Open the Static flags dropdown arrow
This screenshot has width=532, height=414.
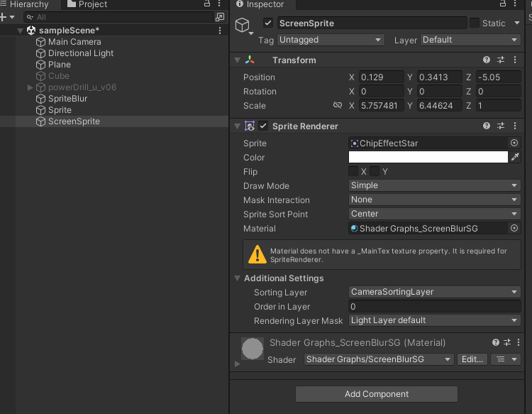pos(516,23)
